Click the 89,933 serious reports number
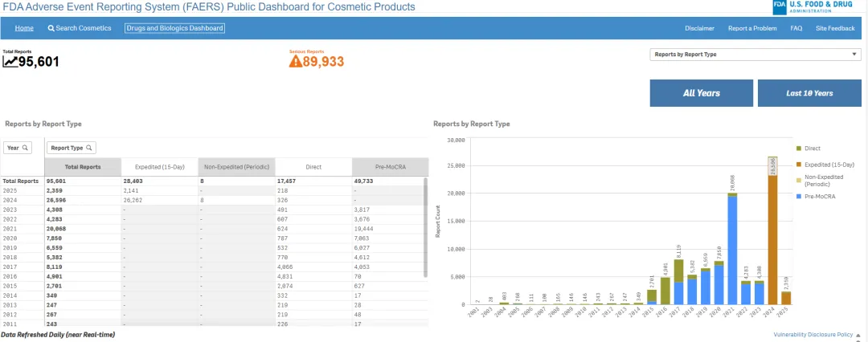 (323, 62)
